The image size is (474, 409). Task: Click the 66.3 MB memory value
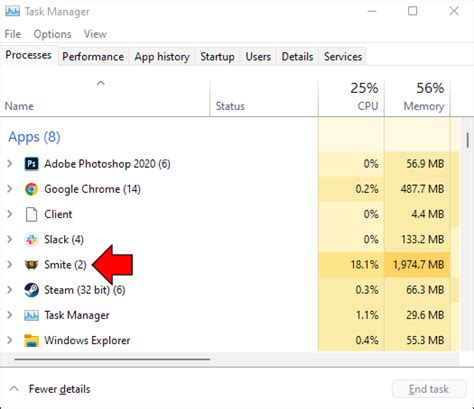425,290
